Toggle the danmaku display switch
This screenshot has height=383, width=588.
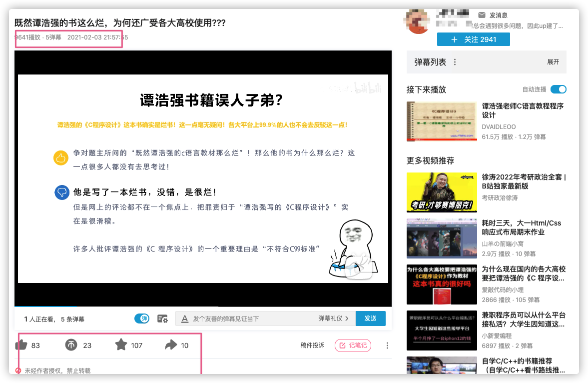[x=142, y=318]
